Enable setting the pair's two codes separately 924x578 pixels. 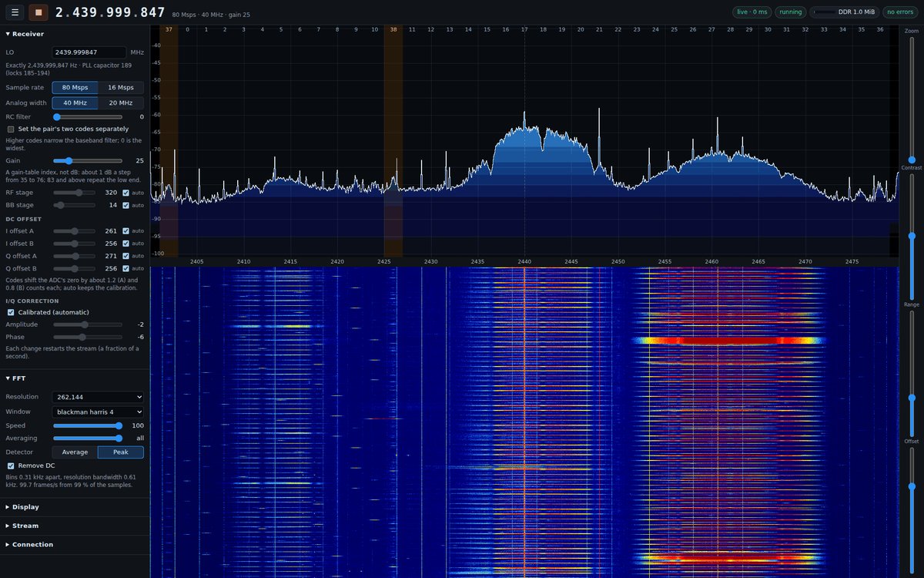tap(11, 129)
